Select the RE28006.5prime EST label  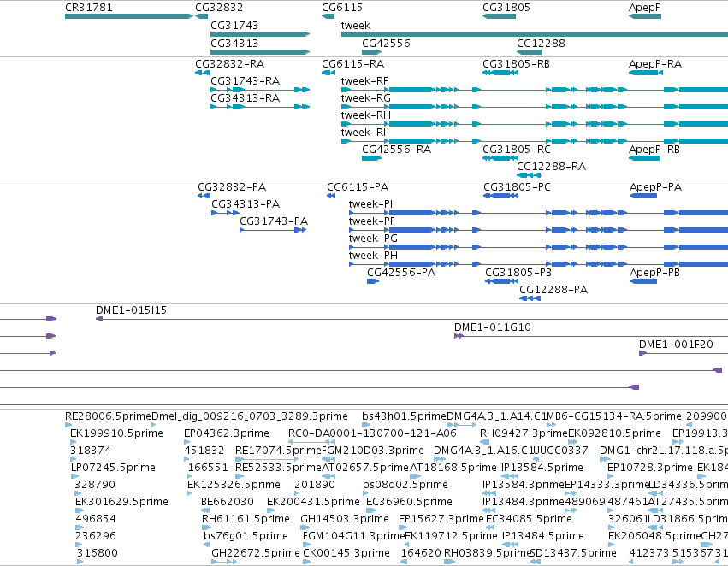(108, 416)
